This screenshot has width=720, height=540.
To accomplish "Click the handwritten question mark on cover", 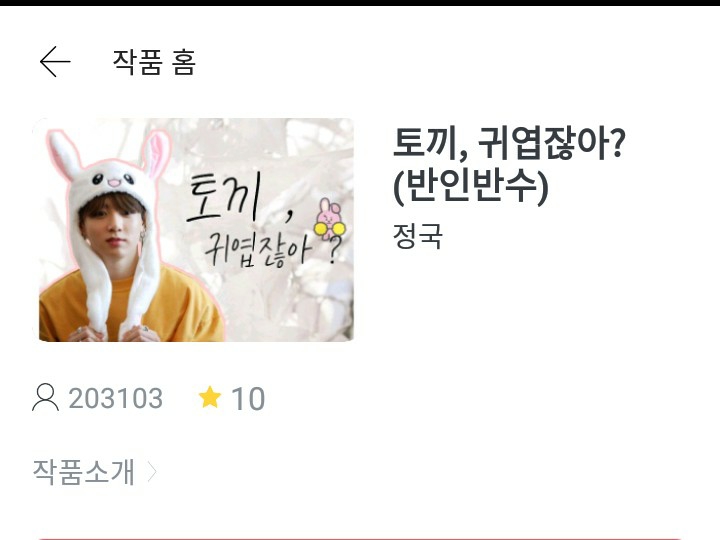I will [x=335, y=252].
